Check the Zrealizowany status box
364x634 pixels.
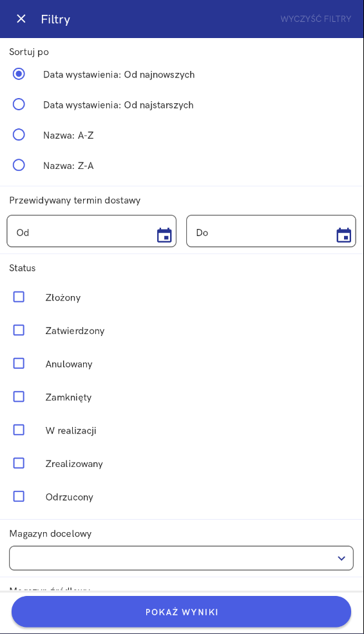point(19,463)
